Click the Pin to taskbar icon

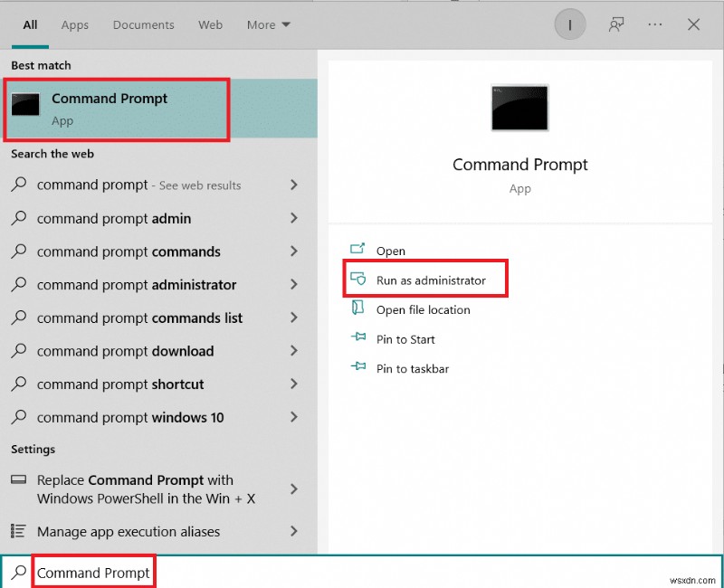[x=357, y=368]
